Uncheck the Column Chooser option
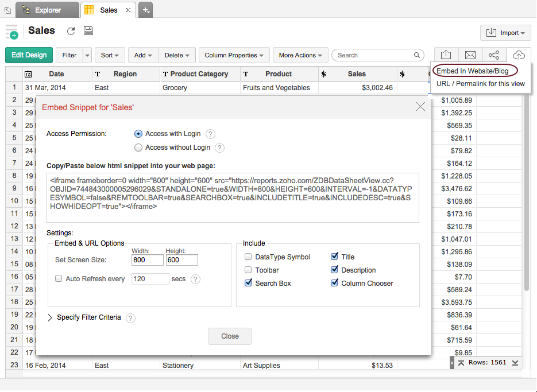The image size is (537, 392). 334,283
